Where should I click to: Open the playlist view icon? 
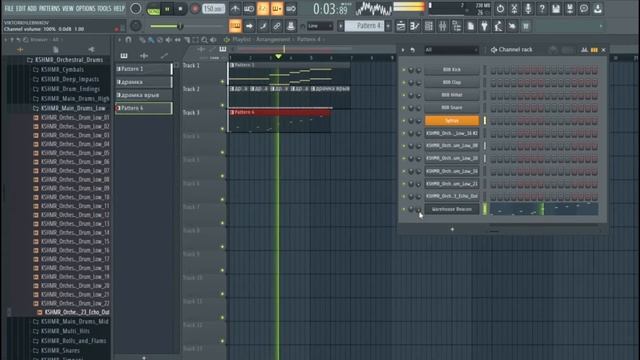[401, 26]
